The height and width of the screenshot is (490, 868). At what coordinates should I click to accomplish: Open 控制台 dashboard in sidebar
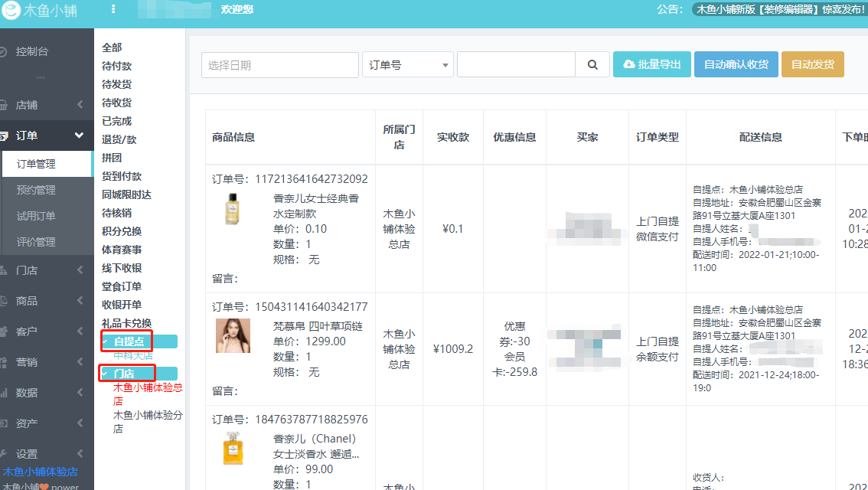[32, 51]
